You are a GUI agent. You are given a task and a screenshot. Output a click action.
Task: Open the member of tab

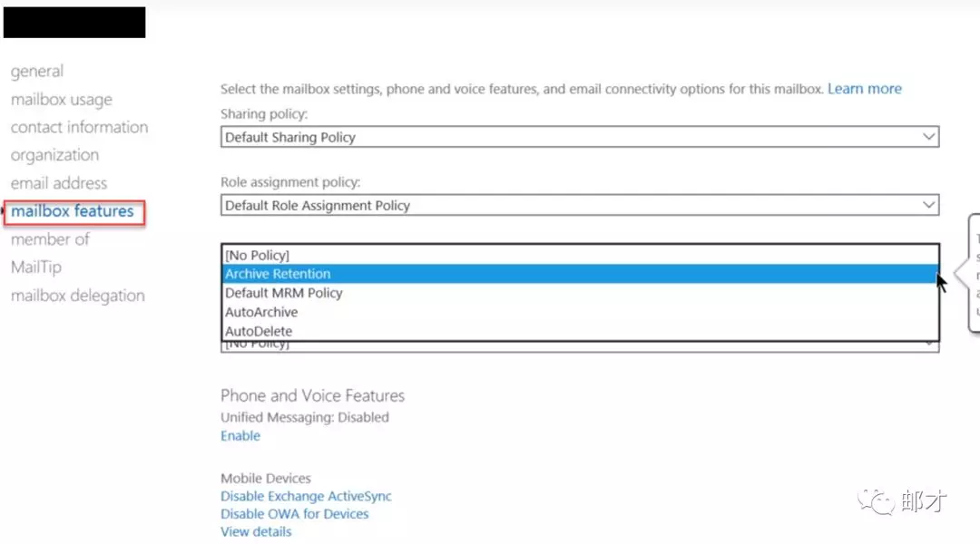click(50, 239)
